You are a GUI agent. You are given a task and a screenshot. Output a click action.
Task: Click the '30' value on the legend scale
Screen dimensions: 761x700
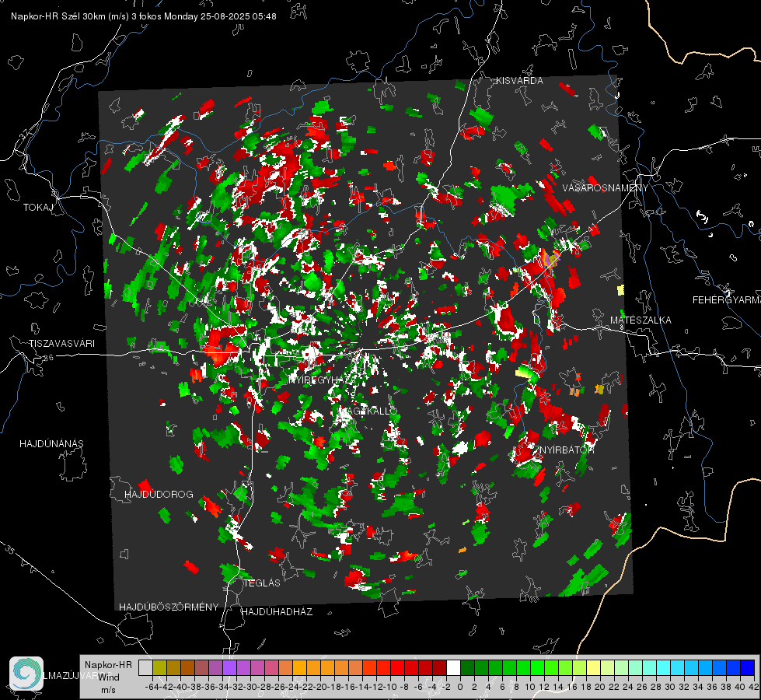[670, 687]
